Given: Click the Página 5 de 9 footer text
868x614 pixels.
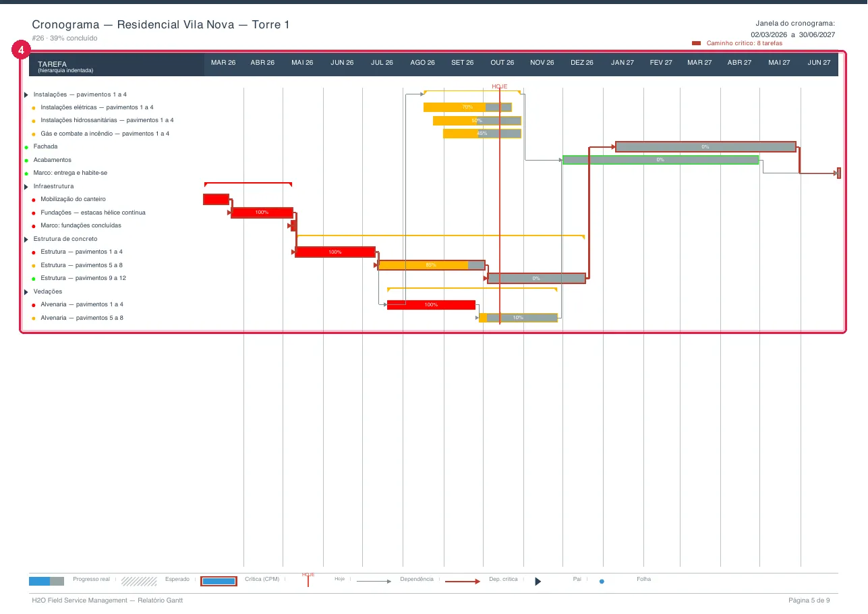Looking at the screenshot, I should 809,601.
